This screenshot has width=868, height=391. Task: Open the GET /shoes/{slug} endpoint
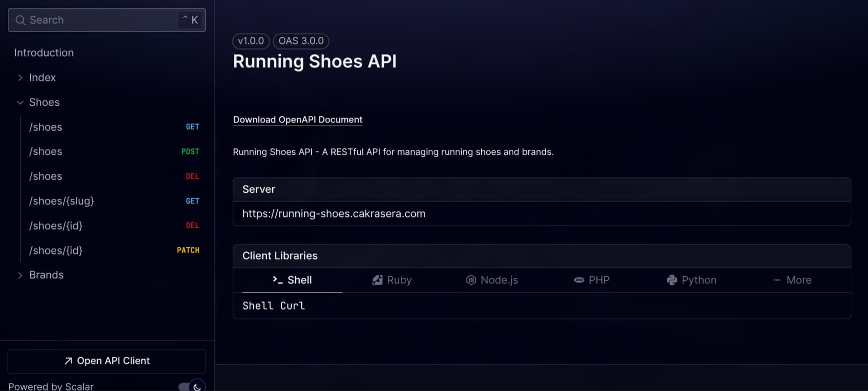[114, 201]
